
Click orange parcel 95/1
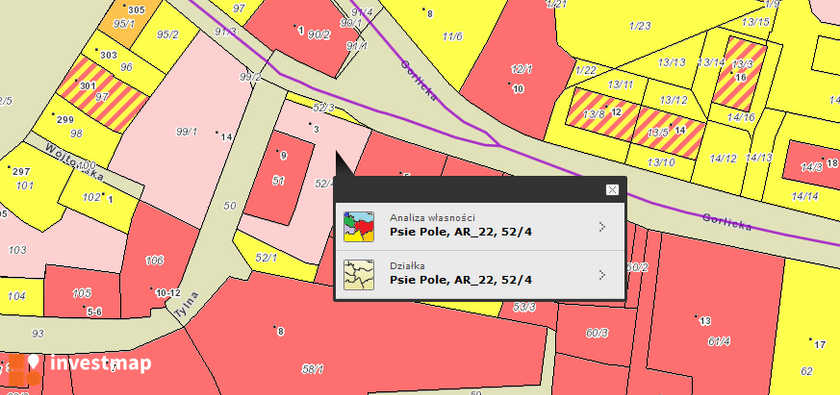(x=128, y=20)
